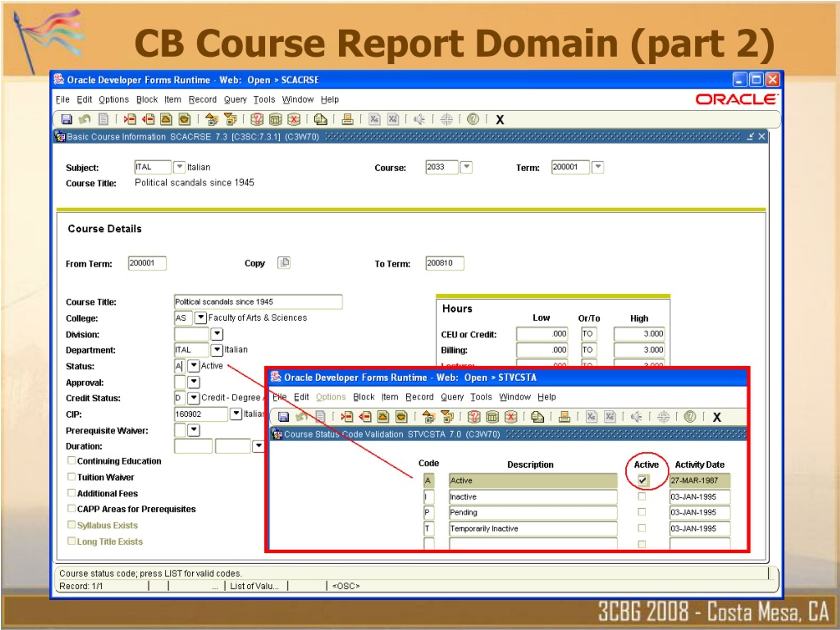The width and height of the screenshot is (840, 630).
Task: Click Enter Query icon in SCACRSE toolbar
Action: pyautogui.click(x=257, y=119)
